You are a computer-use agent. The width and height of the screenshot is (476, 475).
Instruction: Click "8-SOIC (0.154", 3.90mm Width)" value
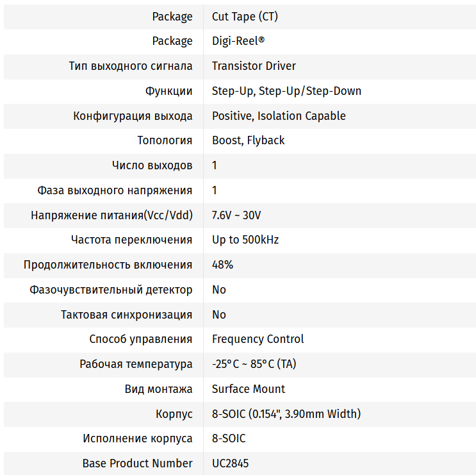[286, 414]
